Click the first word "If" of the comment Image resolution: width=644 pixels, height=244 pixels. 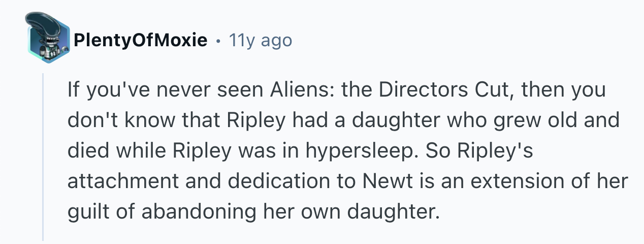[72, 90]
